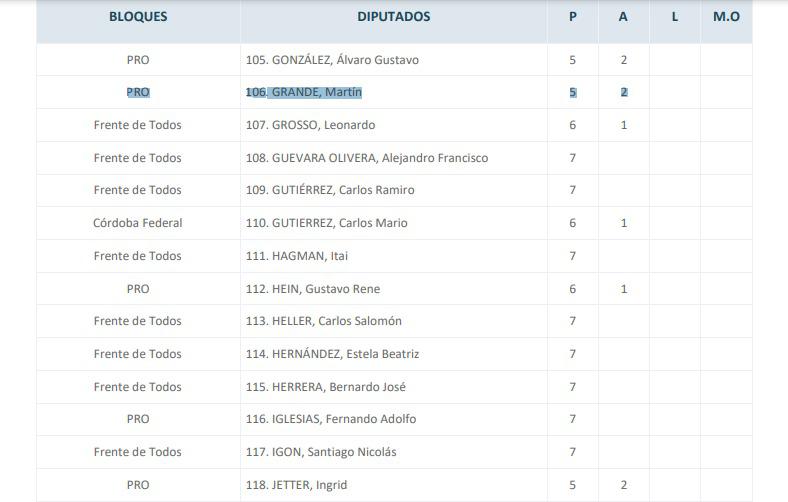788x502 pixels.
Task: Click highlighted entry 106. GRANDE, Martín
Action: pyautogui.click(x=303, y=93)
